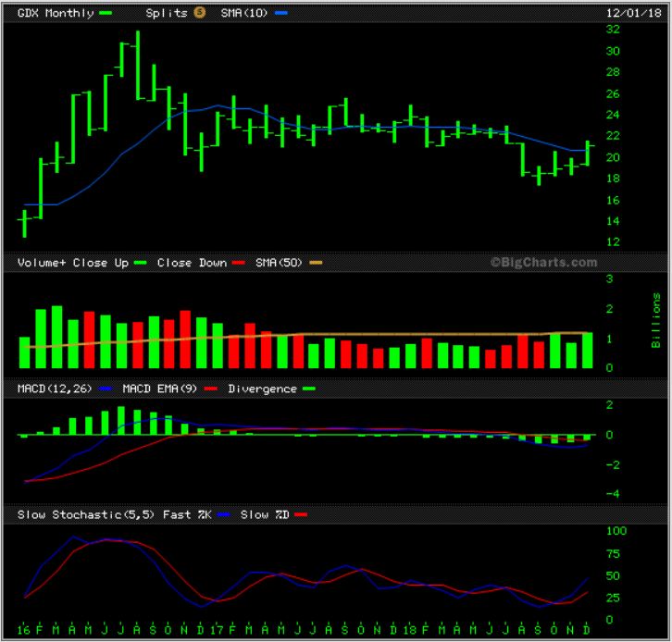Click the 17 year label on time axis
Viewport: 672px width, 642px height.
217,630
